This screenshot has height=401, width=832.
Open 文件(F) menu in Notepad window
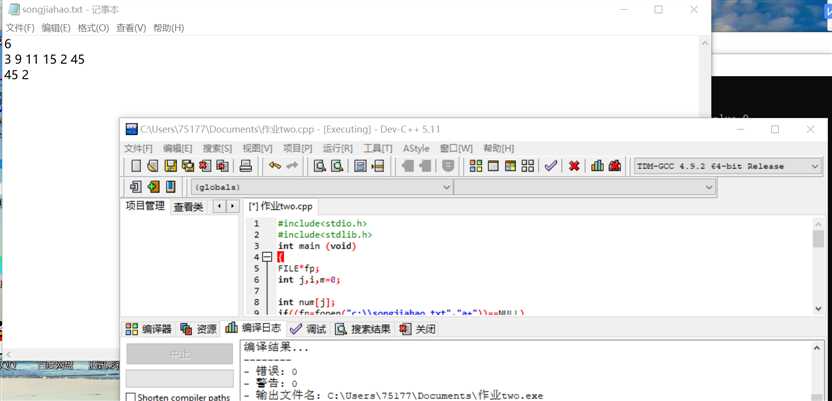click(x=20, y=28)
